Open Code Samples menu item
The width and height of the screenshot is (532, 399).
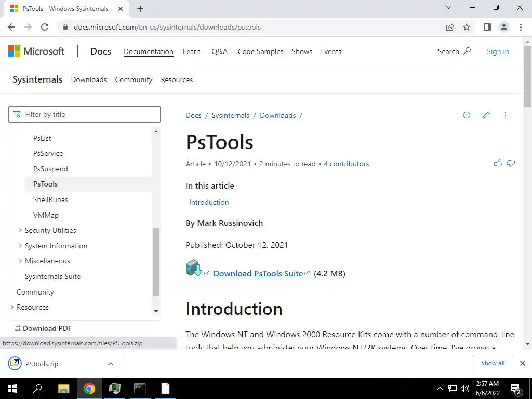pyautogui.click(x=261, y=51)
